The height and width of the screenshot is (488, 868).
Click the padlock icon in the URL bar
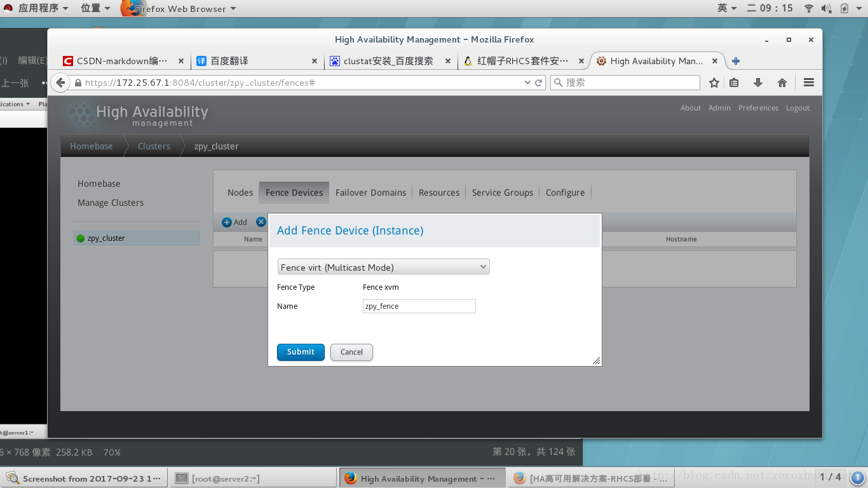[78, 83]
